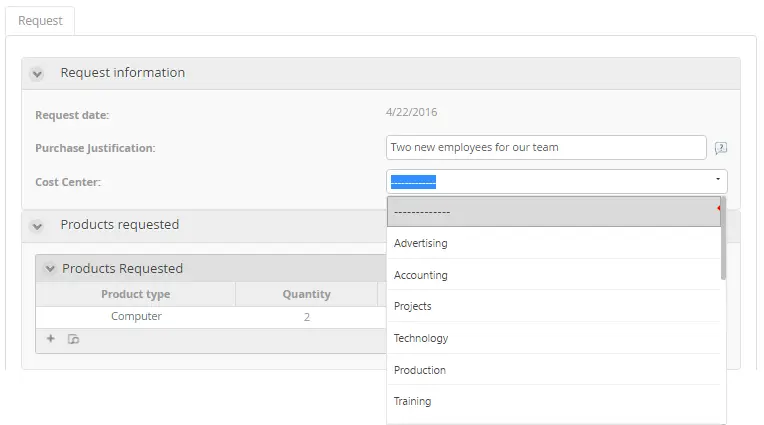Select Projects cost center
Image resolution: width=764 pixels, height=425 pixels.
[554, 306]
